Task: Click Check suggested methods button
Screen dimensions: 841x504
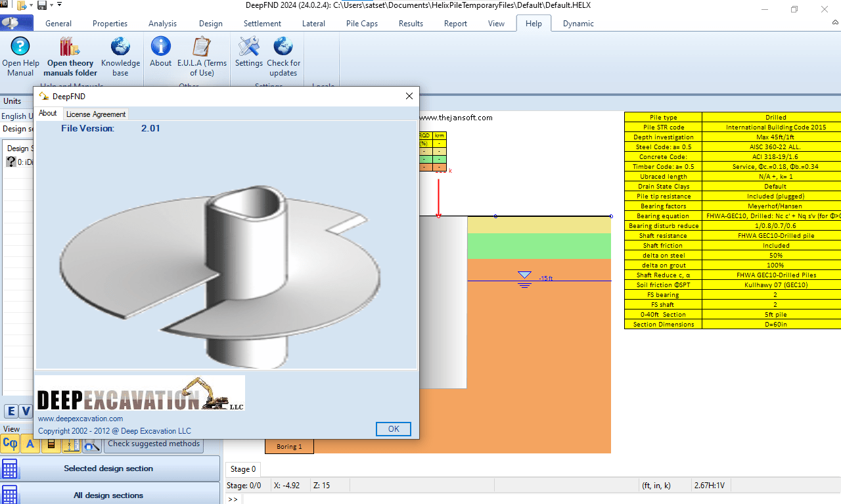Action: [154, 444]
